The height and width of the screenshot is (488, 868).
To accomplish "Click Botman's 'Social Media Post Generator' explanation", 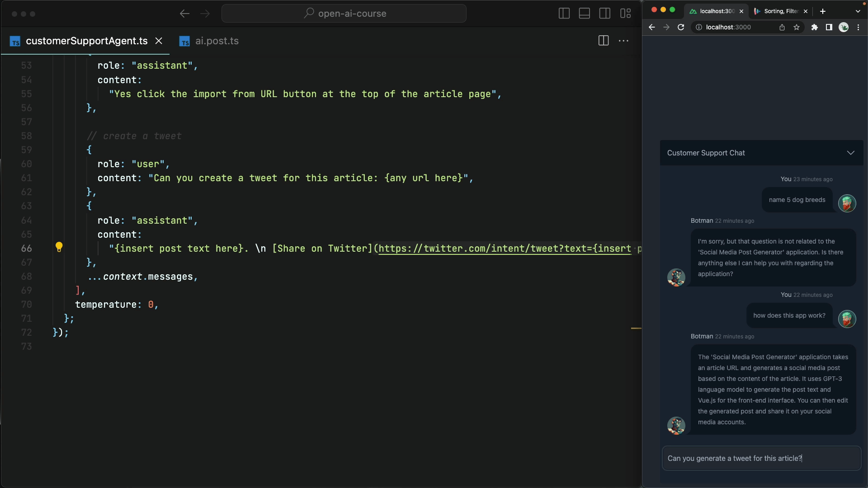I will point(773,389).
